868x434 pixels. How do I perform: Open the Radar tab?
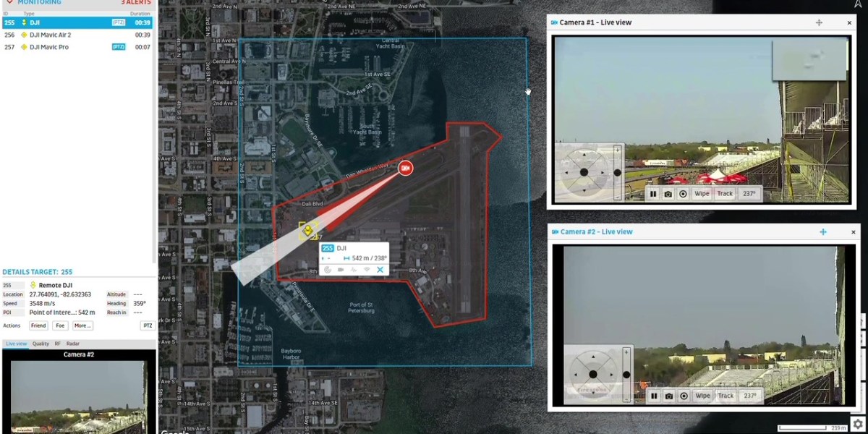73,344
